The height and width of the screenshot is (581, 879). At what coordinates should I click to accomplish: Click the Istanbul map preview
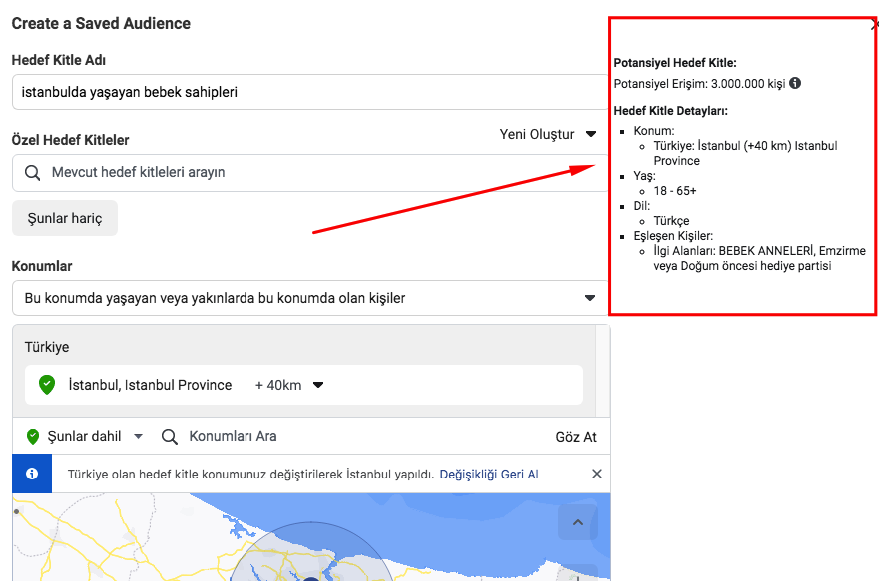tap(311, 537)
